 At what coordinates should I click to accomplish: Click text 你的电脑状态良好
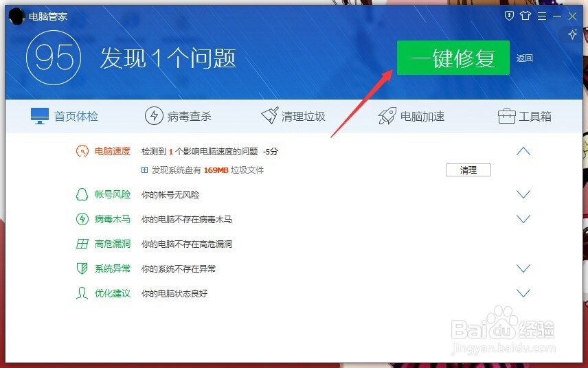pos(174,293)
